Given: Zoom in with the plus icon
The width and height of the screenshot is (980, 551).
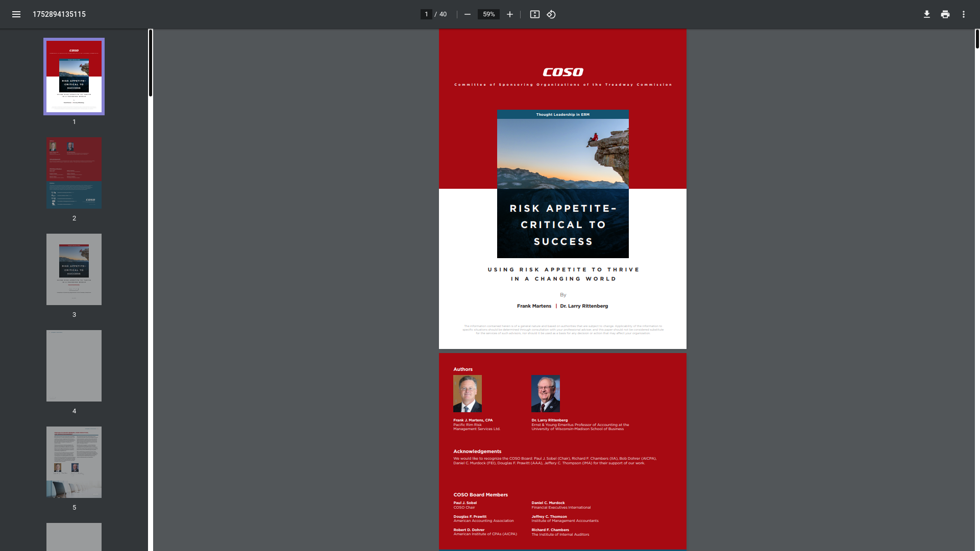Looking at the screenshot, I should (509, 14).
